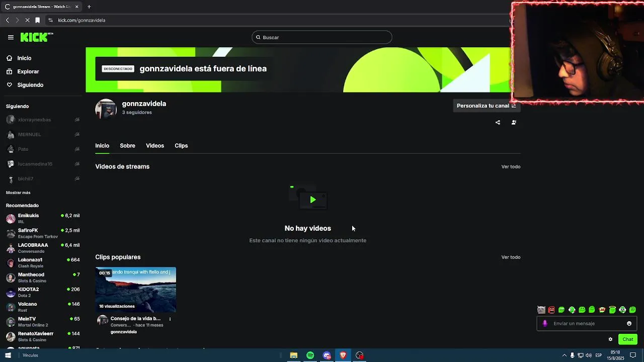Switch to the Videos tab
This screenshot has height=362, width=644.
click(155, 146)
